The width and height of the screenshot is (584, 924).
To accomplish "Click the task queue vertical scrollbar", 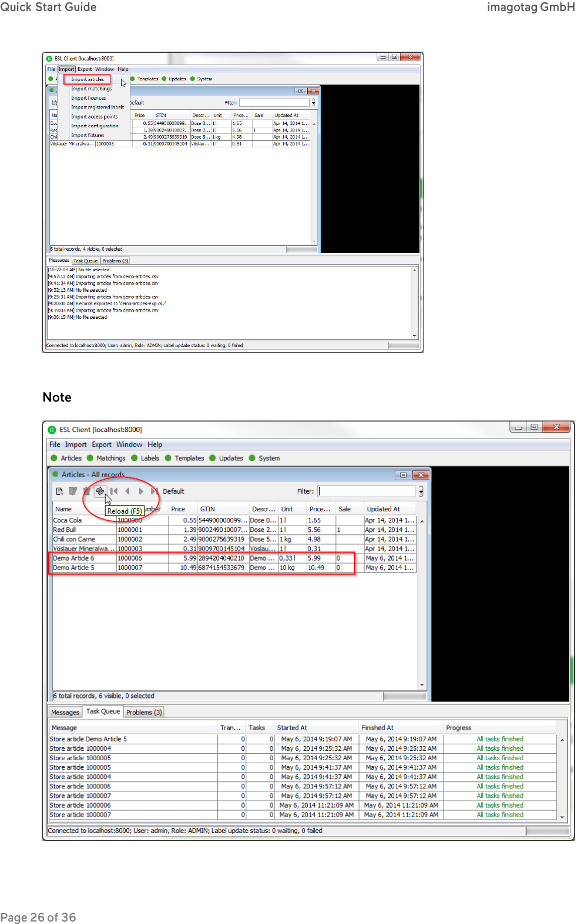I will [x=562, y=777].
